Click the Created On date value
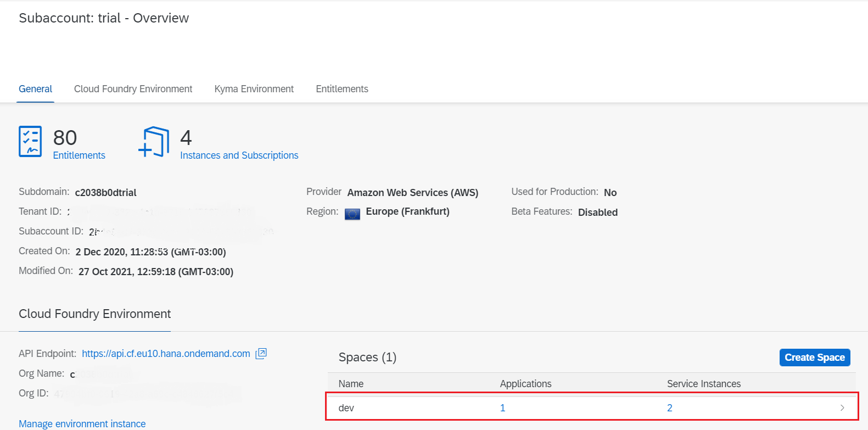The image size is (868, 430). click(x=151, y=252)
